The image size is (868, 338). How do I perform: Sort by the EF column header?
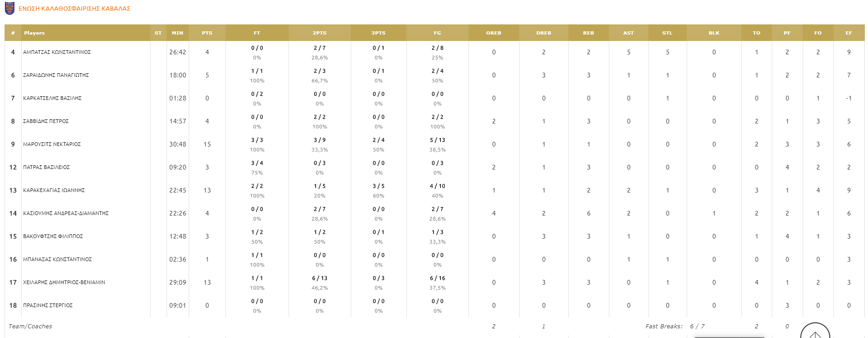point(849,33)
